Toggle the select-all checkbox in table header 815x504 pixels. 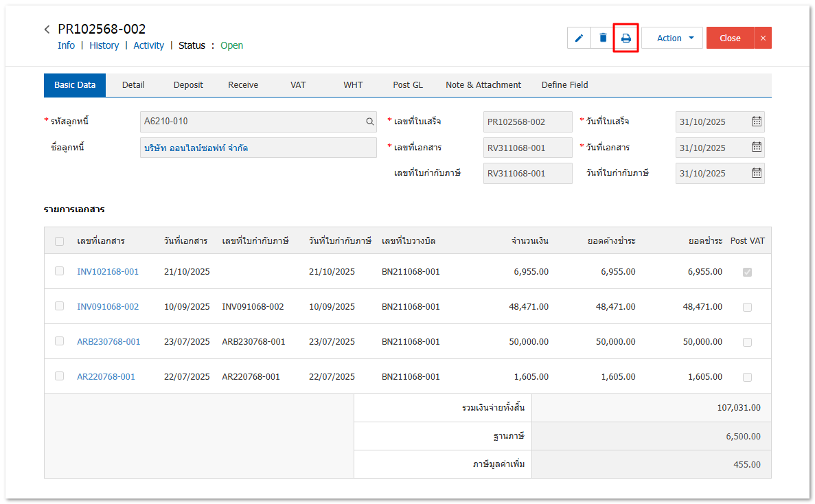60,241
